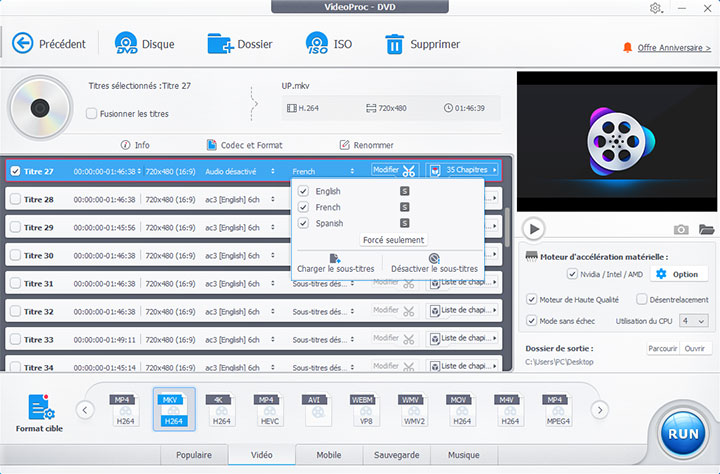Open audio track dropdown for Titre 27
This screenshot has height=474, width=720.
[273, 171]
